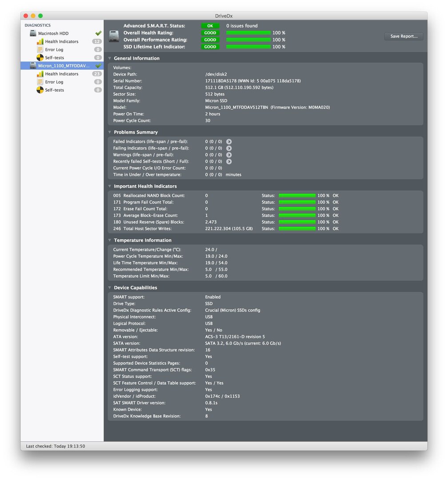Click the DriveDx window title
The height and width of the screenshot is (480, 448).
(x=224, y=16)
